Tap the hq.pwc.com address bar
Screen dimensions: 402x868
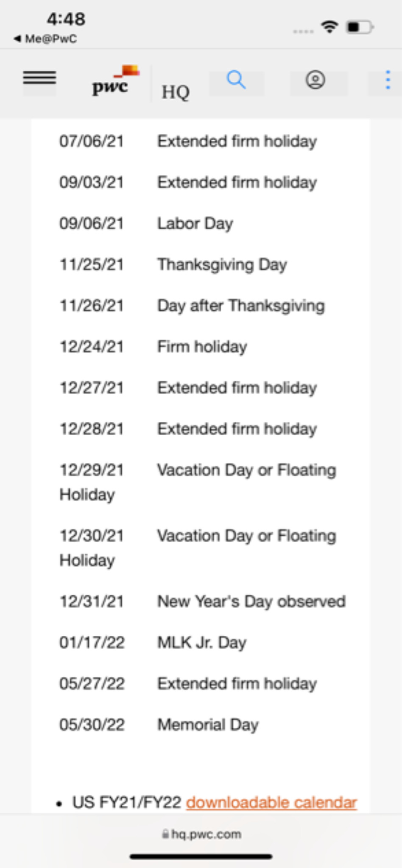coord(201,834)
